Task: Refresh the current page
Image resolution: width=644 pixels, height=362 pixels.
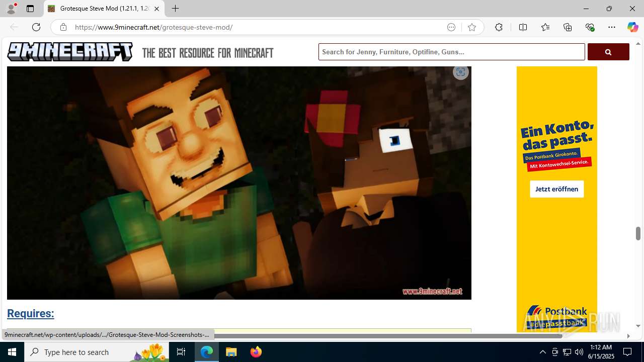Action: click(36, 27)
